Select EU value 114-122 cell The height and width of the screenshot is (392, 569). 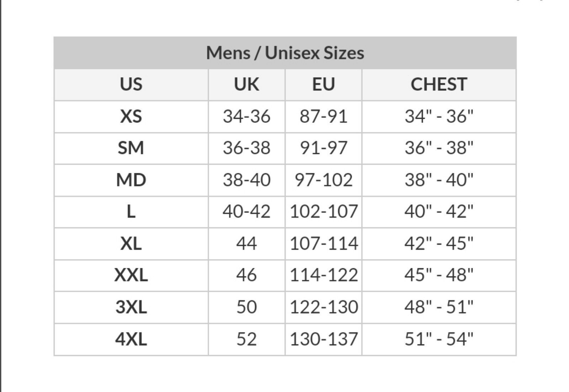pos(324,275)
